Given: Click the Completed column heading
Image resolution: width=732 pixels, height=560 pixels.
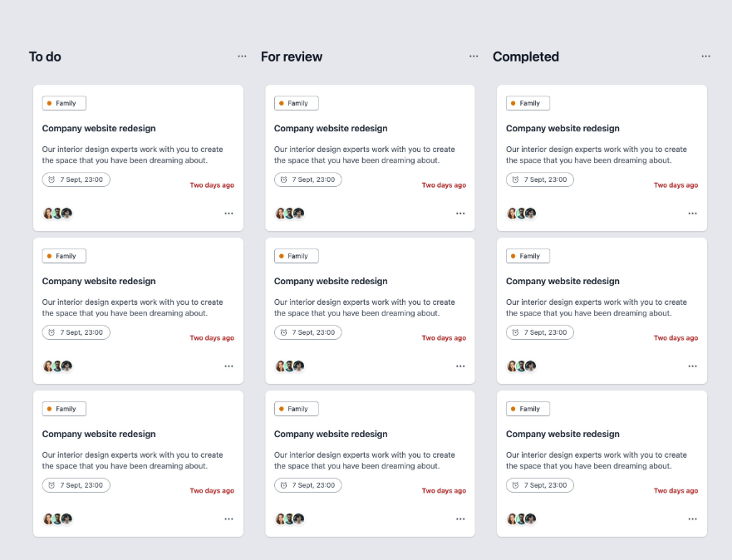Looking at the screenshot, I should click(525, 56).
